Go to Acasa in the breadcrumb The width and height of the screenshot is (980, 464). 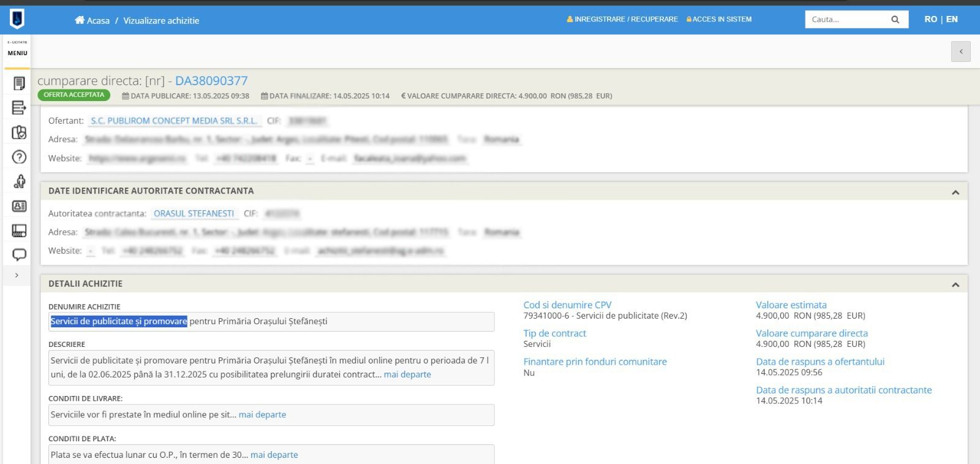[92, 20]
